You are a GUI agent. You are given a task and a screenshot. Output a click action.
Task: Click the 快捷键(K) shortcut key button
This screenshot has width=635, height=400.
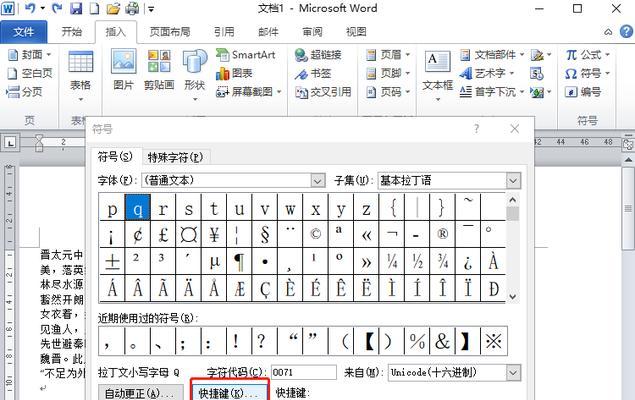pos(229,392)
